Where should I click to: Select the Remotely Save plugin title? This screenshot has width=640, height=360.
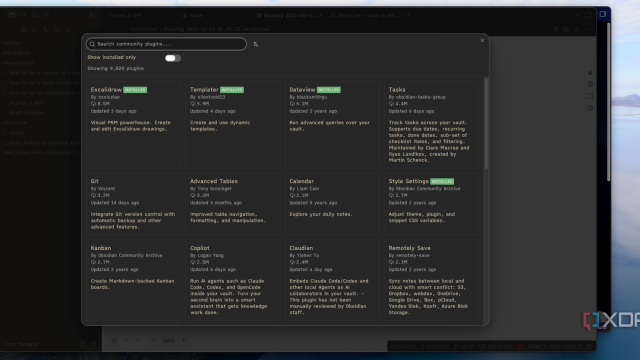pyautogui.click(x=409, y=248)
